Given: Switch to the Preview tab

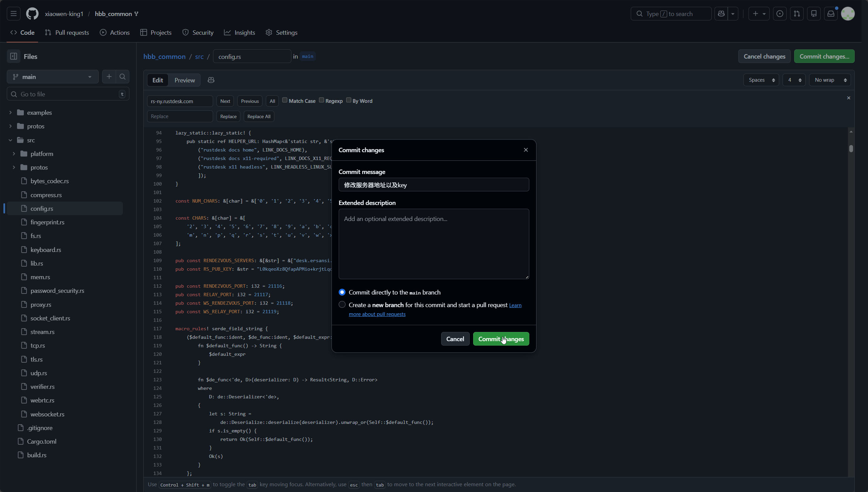Looking at the screenshot, I should point(184,80).
